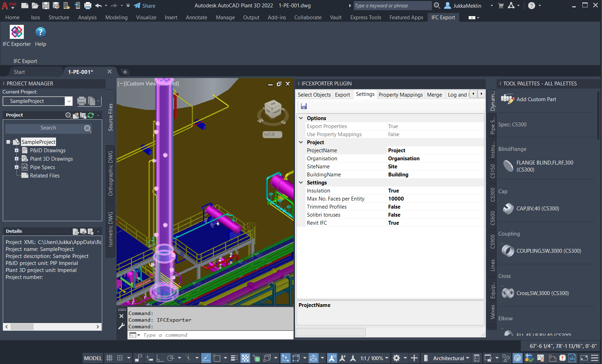Viewport: 602px width, 364px height.
Task: Click the ViewCube in the viewport
Action: (273, 110)
